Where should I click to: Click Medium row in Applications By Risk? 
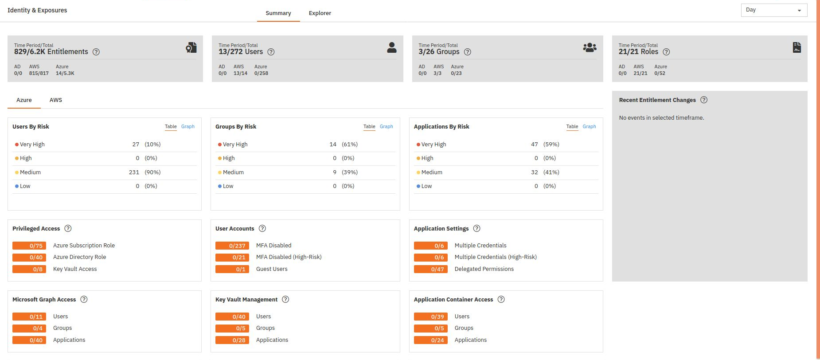click(x=506, y=172)
